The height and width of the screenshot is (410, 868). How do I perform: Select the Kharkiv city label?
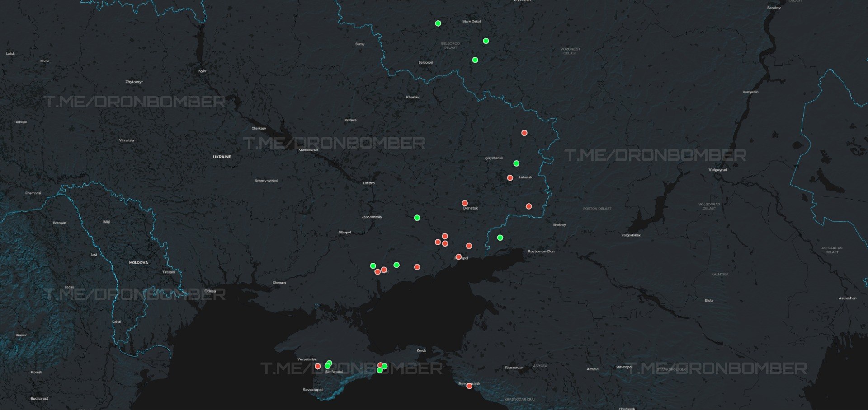pos(413,97)
